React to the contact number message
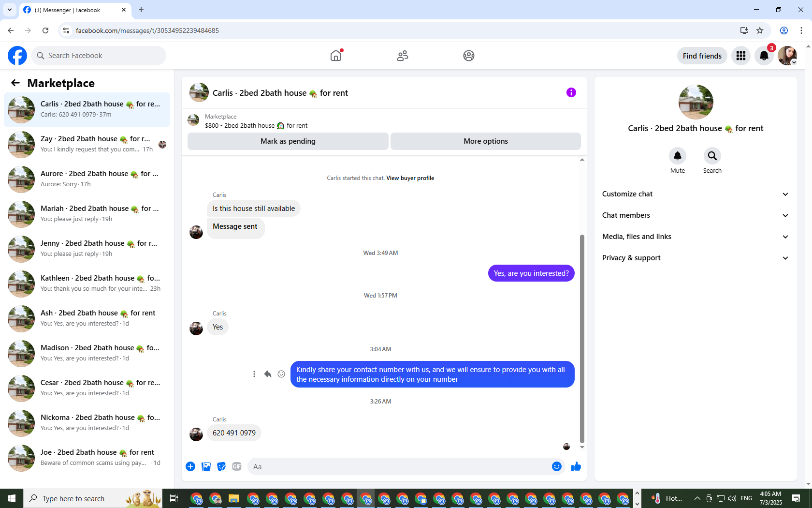Screen dimensions: 812x508 point(281,374)
